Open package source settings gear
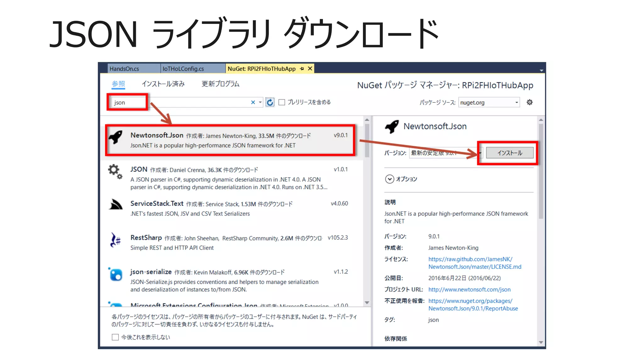This screenshot has height=362, width=644. pos(530,102)
